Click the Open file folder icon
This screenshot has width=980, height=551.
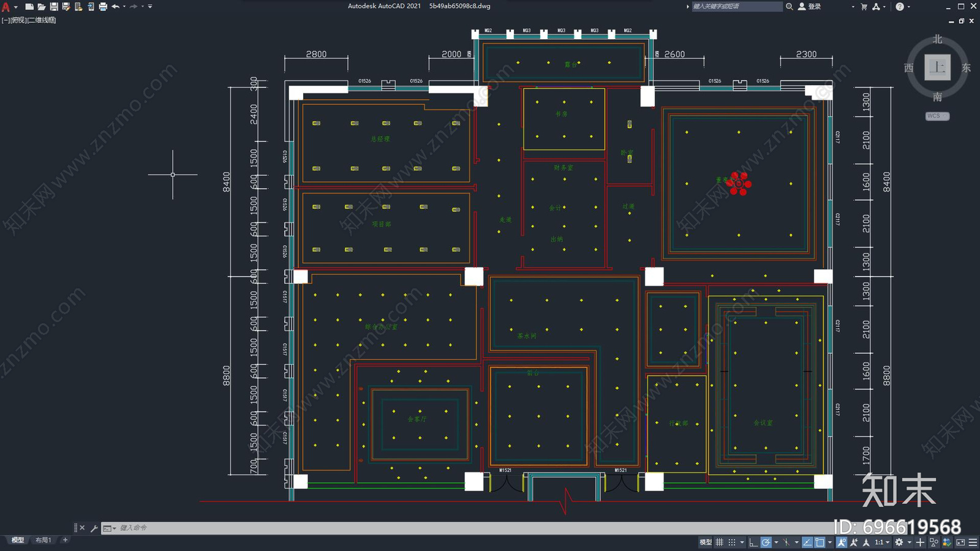(x=42, y=7)
